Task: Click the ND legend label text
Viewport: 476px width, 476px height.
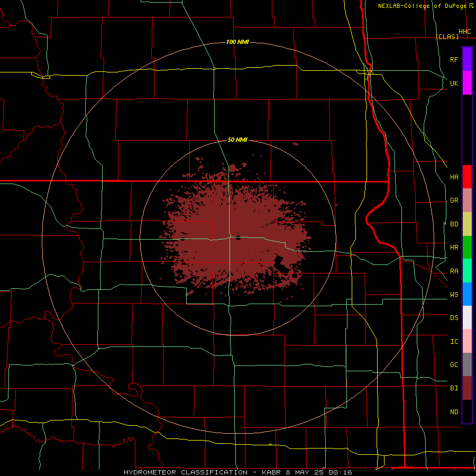Action: pos(454,412)
